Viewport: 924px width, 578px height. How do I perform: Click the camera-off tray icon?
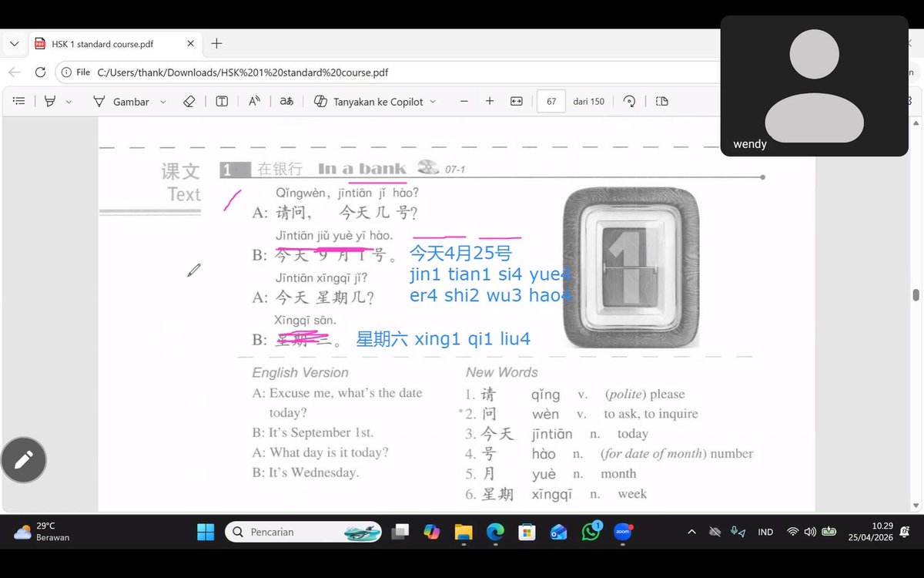click(715, 532)
